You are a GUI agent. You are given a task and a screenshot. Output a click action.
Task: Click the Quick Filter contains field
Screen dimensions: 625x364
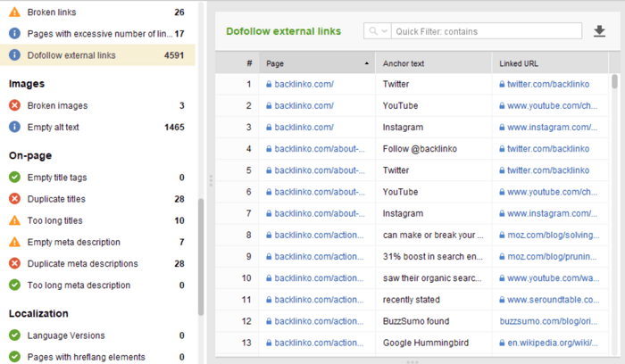point(487,31)
